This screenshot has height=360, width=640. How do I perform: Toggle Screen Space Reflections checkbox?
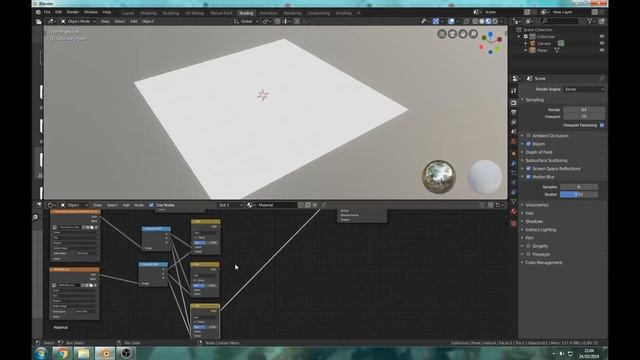529,169
